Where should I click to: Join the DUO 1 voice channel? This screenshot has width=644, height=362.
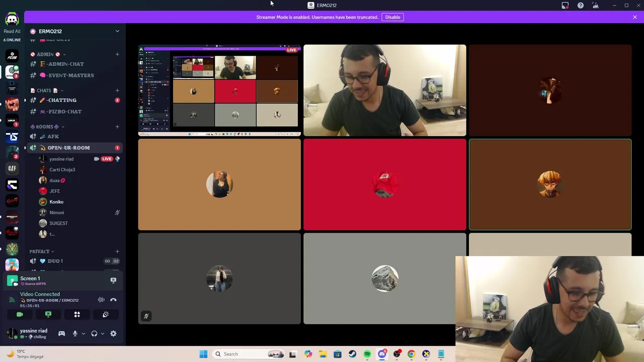pyautogui.click(x=74, y=261)
